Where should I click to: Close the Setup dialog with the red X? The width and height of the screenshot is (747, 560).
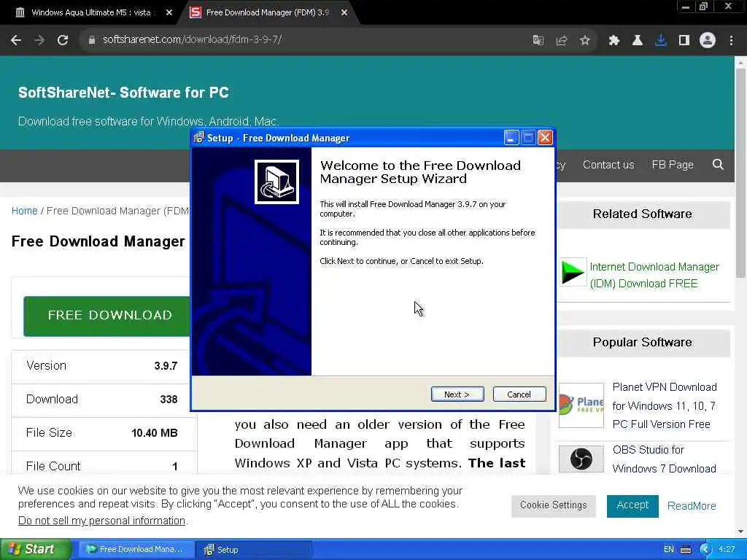point(545,138)
